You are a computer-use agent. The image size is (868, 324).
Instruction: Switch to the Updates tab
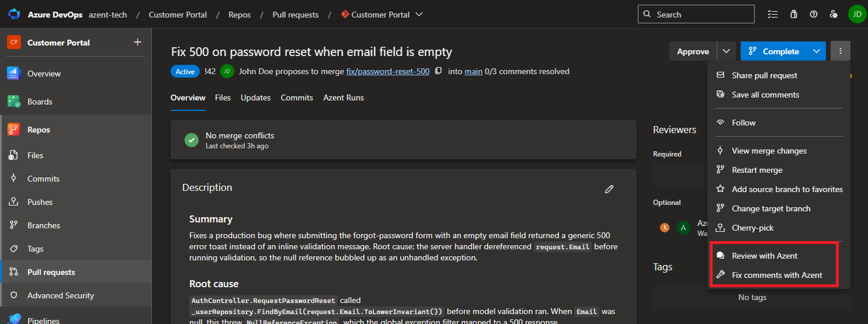pyautogui.click(x=256, y=97)
